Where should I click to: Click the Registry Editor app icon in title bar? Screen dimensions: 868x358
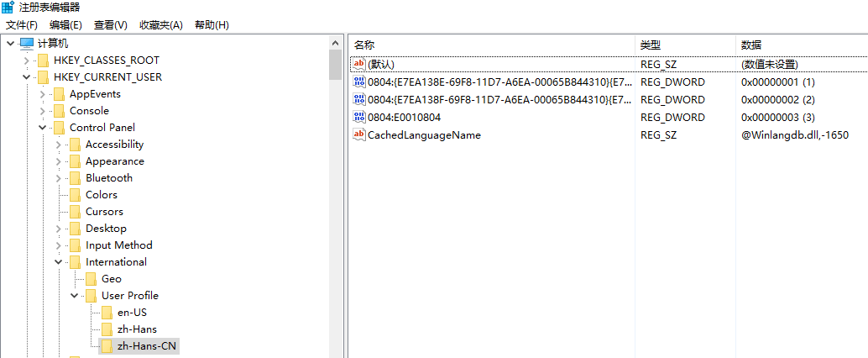[8, 8]
